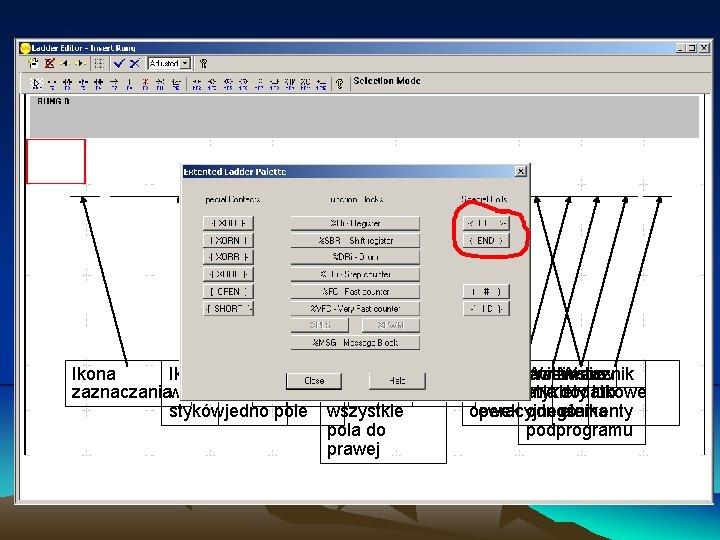Toggle the grid display icon
The image size is (720, 540).
click(x=99, y=63)
